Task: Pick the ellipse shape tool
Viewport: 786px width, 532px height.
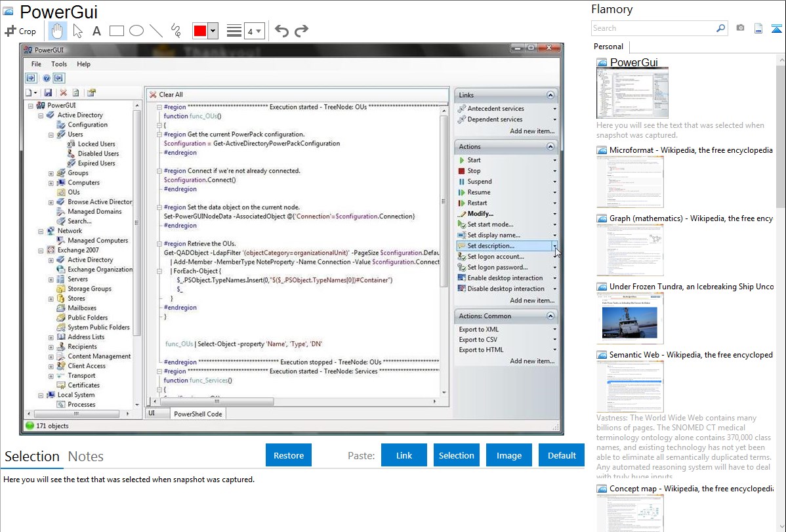Action: 136,31
